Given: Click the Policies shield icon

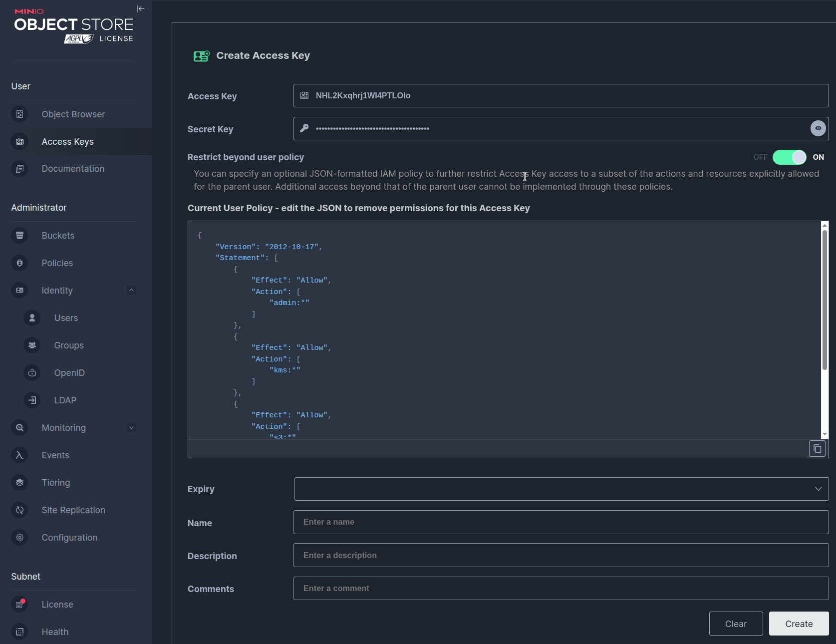Looking at the screenshot, I should (x=19, y=263).
